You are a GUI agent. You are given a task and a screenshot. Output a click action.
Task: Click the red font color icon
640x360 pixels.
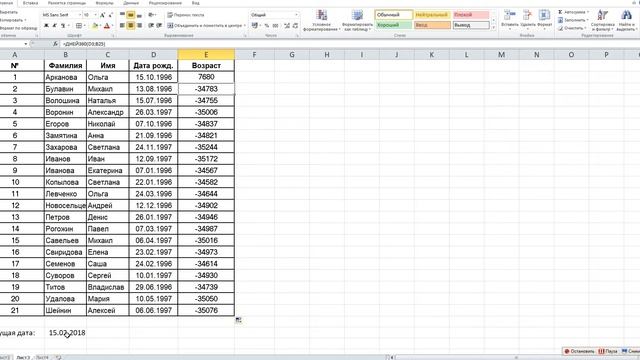click(107, 26)
